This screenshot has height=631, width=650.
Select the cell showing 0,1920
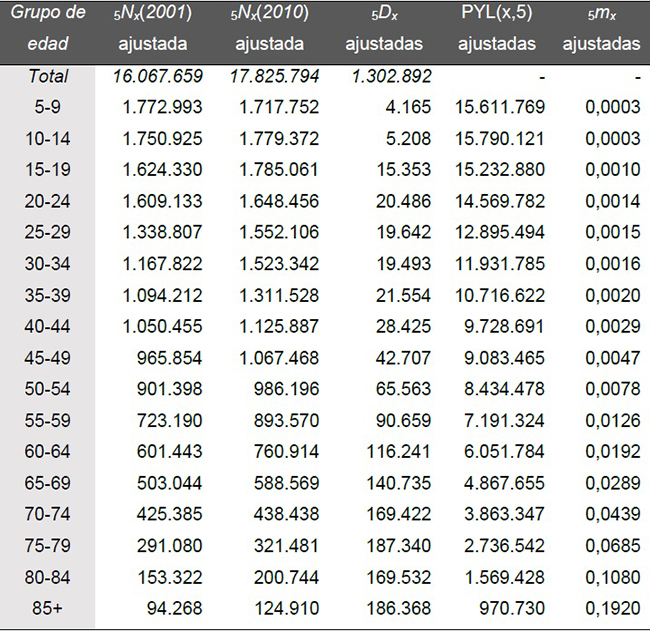612,609
